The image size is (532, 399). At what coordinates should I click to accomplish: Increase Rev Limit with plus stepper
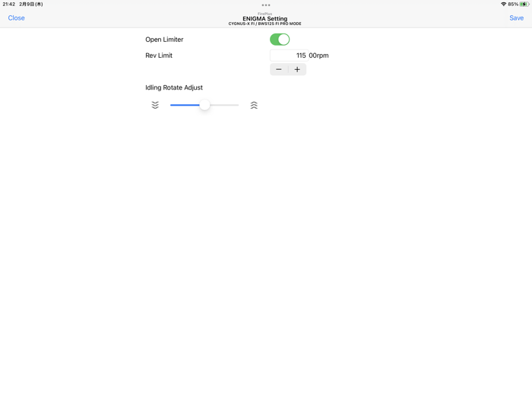(x=297, y=70)
